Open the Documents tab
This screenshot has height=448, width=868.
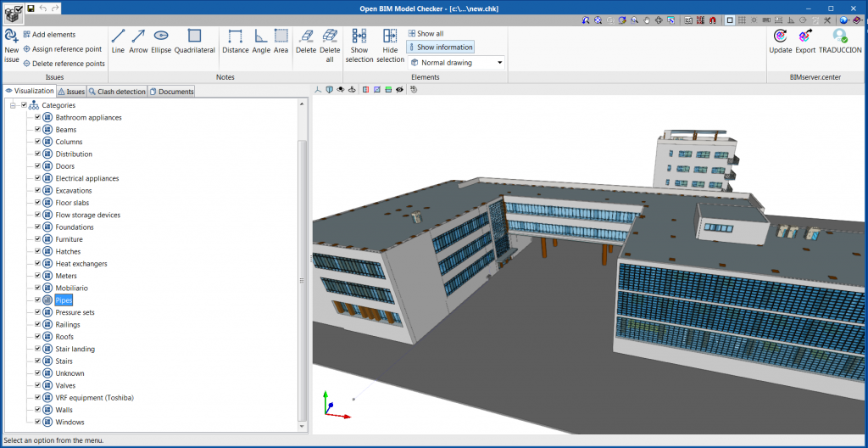click(171, 92)
